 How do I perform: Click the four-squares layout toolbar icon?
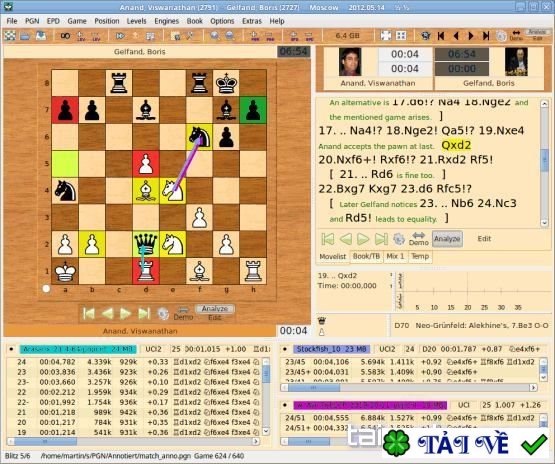[401, 35]
